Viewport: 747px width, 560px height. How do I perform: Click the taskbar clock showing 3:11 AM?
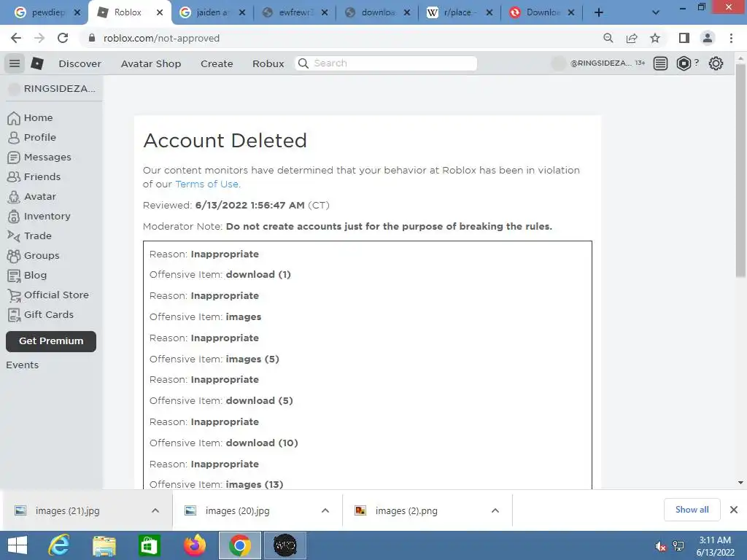[x=715, y=546]
